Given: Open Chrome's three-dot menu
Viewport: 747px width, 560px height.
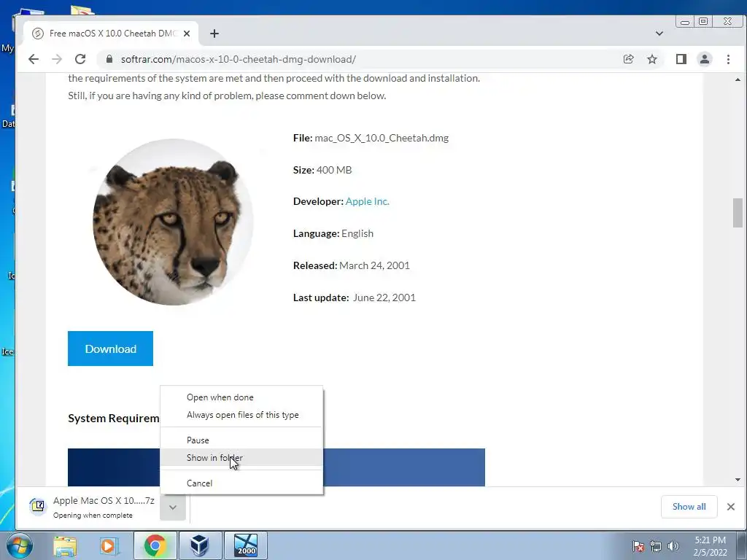Looking at the screenshot, I should 728,59.
